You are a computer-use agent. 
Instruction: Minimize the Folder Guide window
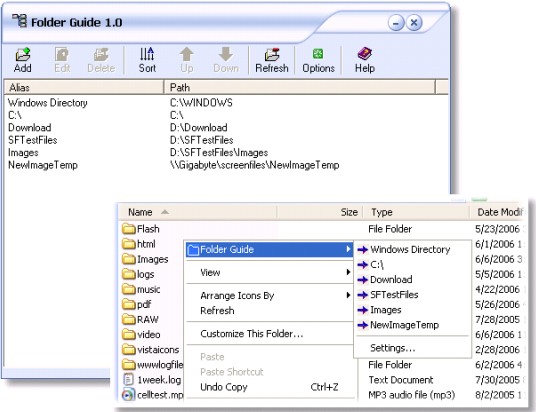click(x=396, y=23)
